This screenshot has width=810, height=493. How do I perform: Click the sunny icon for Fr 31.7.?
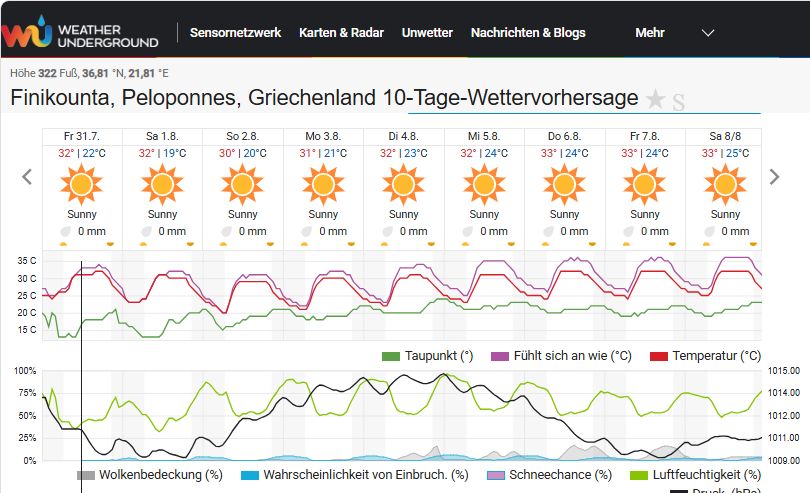(82, 184)
